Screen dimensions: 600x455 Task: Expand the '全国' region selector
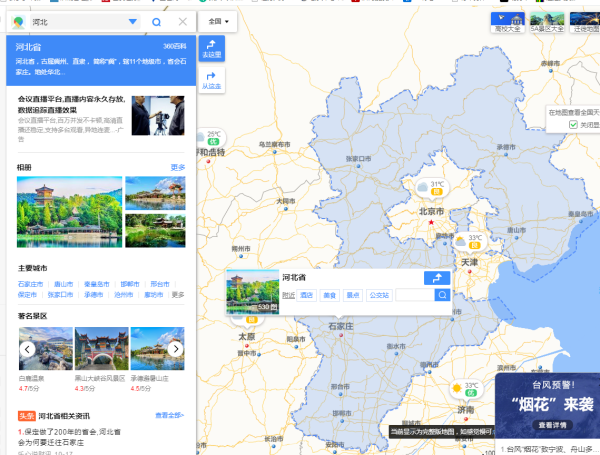219,21
